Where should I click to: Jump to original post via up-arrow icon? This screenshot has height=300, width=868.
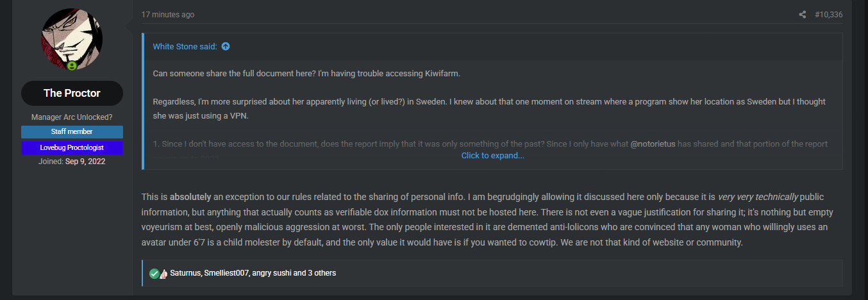click(x=226, y=47)
